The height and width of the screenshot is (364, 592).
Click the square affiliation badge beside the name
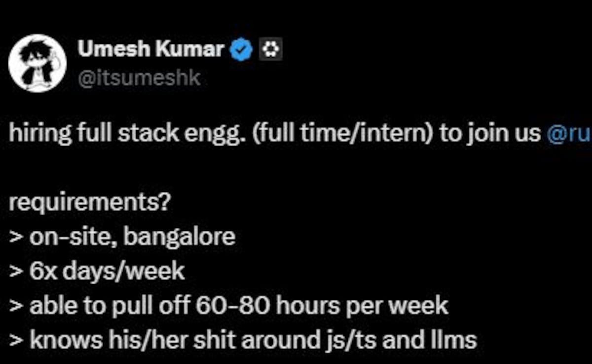tap(273, 50)
